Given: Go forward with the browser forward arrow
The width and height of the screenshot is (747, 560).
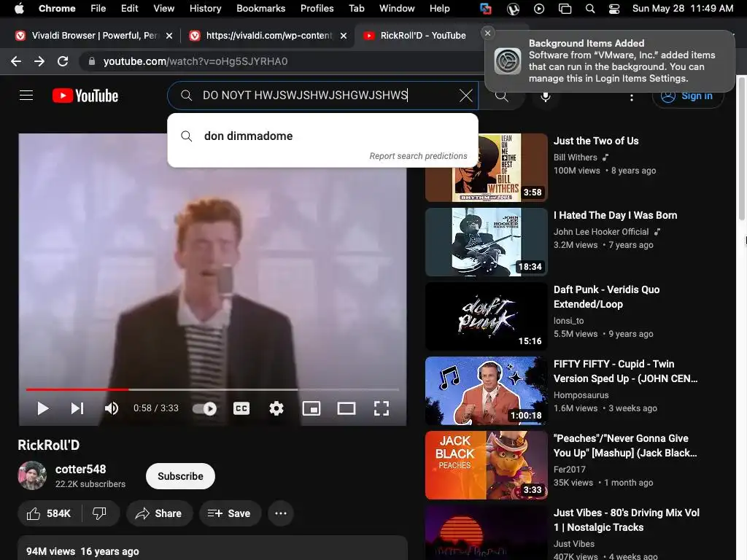Looking at the screenshot, I should pos(39,61).
